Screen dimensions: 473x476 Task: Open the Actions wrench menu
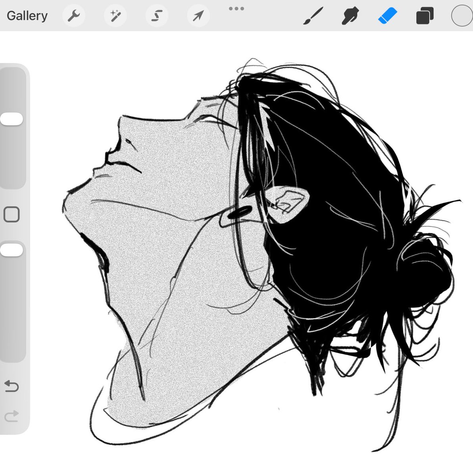[74, 16]
